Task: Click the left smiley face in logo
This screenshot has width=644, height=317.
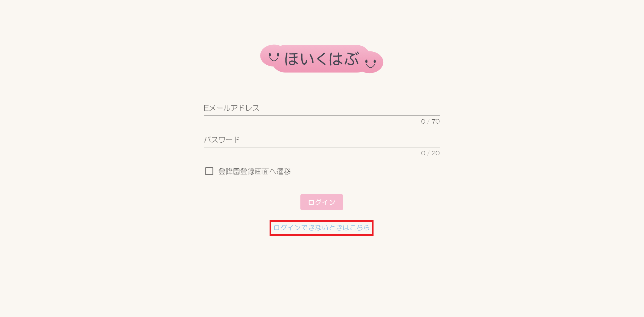Action: pos(274,57)
